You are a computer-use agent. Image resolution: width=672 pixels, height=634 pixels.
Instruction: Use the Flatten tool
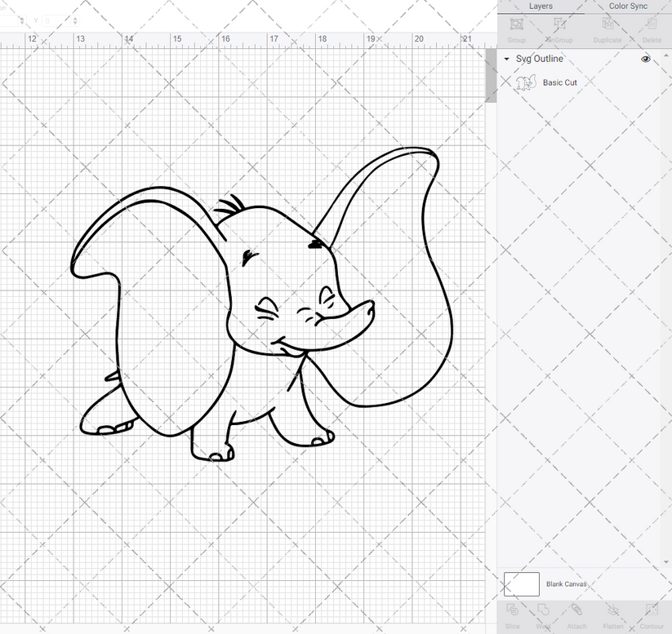click(x=613, y=615)
